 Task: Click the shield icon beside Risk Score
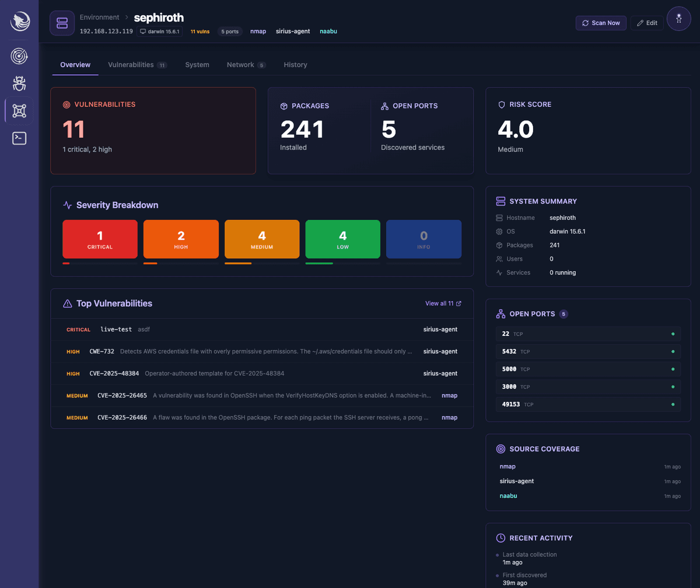point(502,104)
